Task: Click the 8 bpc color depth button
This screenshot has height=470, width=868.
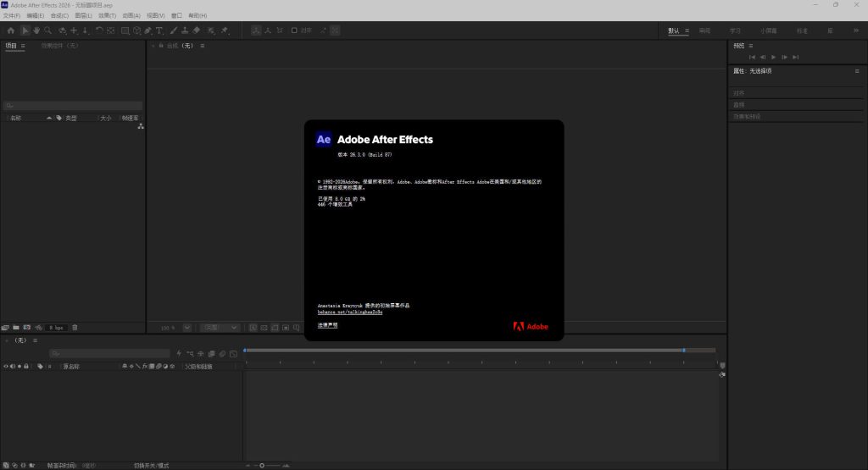Action: pyautogui.click(x=56, y=328)
